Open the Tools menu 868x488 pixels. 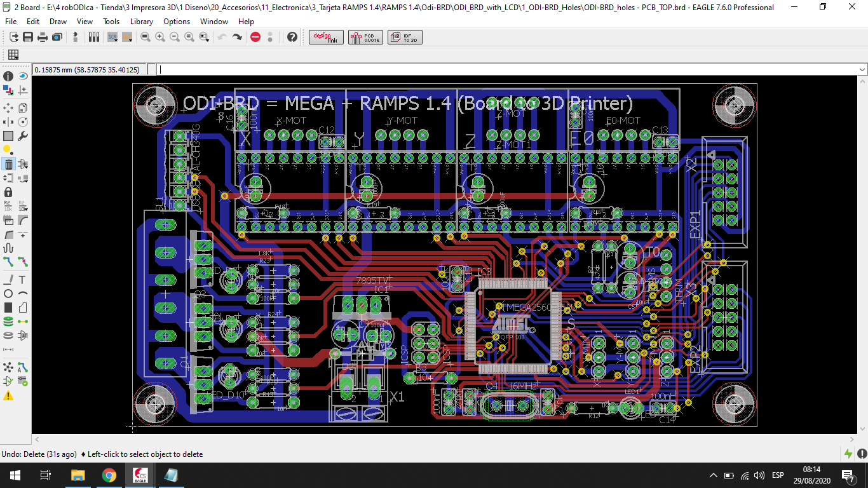coord(111,22)
